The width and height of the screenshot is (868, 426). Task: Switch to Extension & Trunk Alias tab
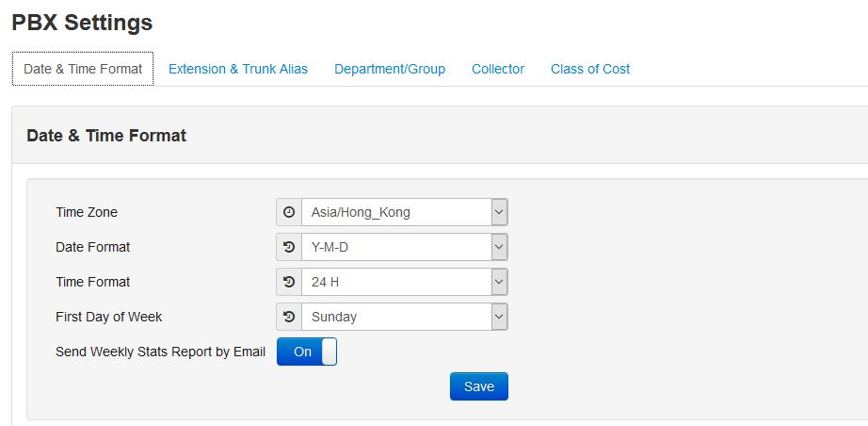(x=238, y=69)
